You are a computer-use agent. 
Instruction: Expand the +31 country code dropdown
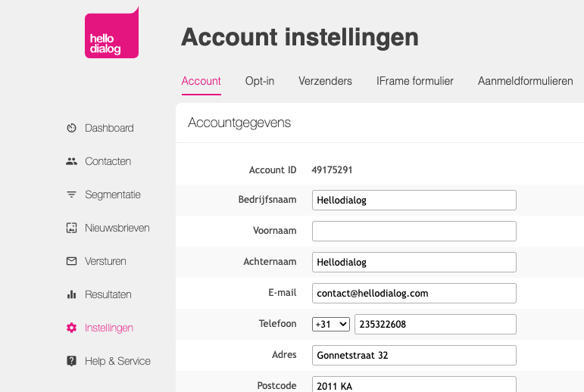(x=331, y=324)
